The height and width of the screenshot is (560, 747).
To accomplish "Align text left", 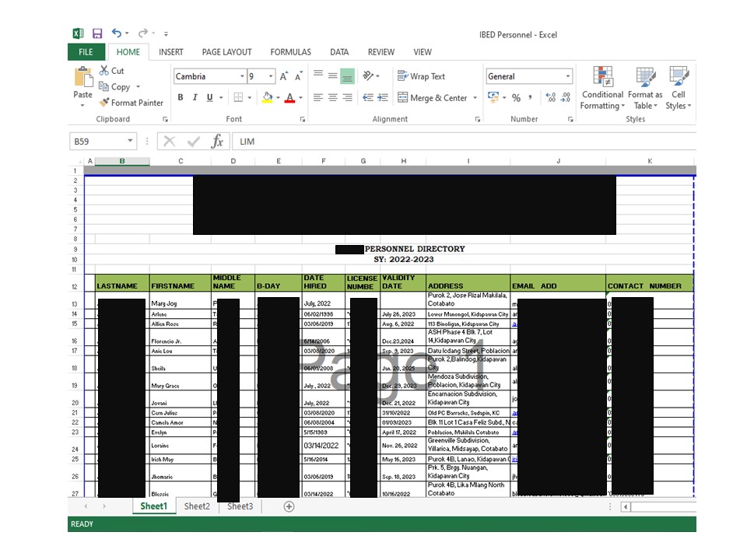I will [x=318, y=98].
